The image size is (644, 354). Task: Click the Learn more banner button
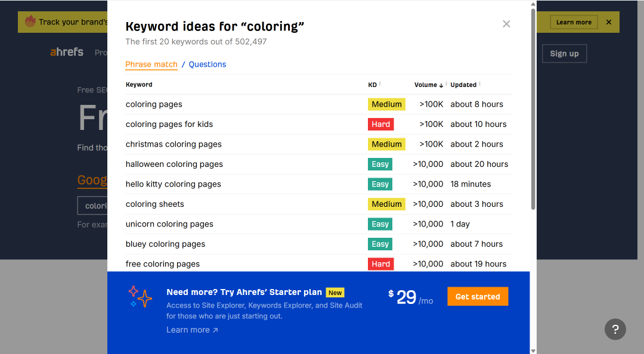click(x=574, y=22)
